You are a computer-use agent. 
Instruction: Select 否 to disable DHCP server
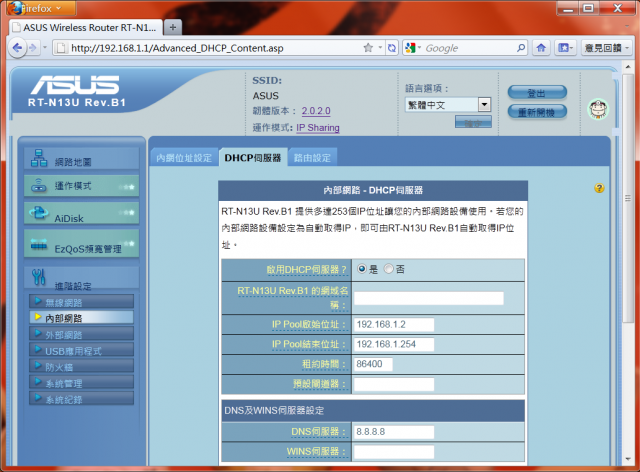(x=389, y=269)
